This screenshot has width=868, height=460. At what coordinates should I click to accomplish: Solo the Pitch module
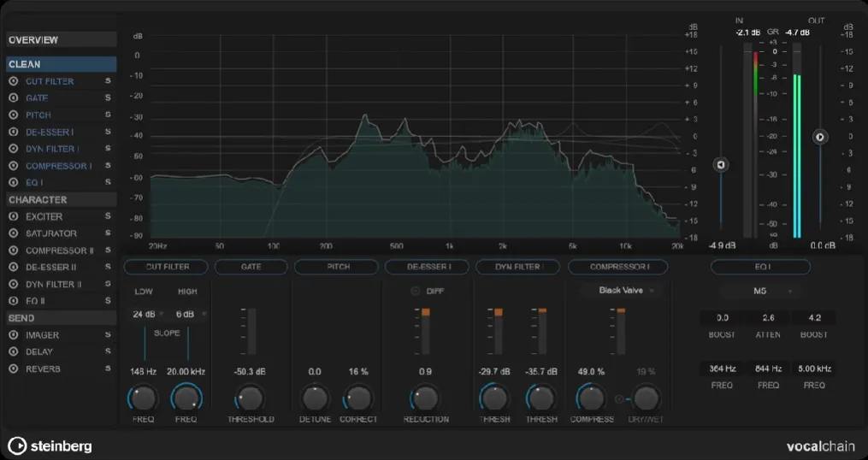[x=108, y=115]
